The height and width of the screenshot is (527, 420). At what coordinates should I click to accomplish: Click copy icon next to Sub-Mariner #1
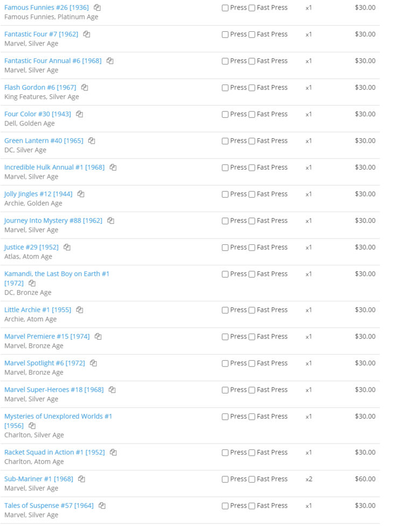point(81,479)
